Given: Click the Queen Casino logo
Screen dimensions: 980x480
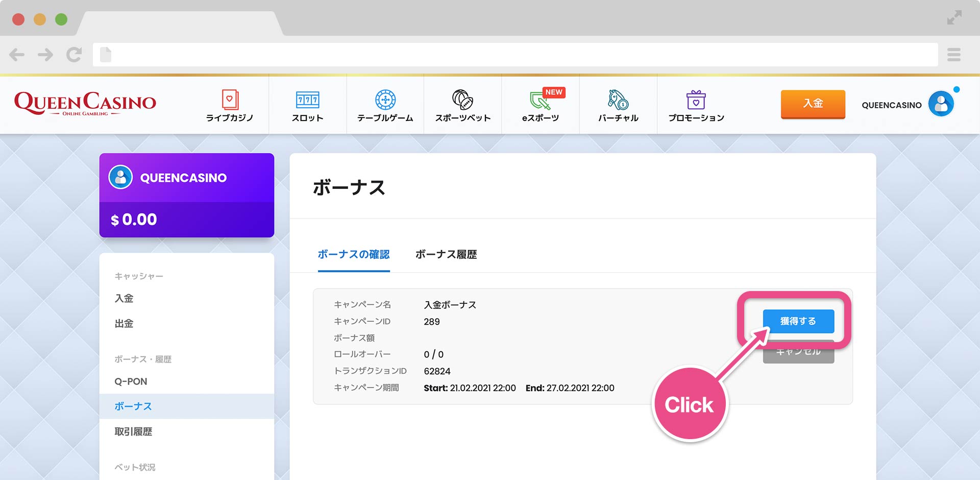Looking at the screenshot, I should click(x=85, y=104).
